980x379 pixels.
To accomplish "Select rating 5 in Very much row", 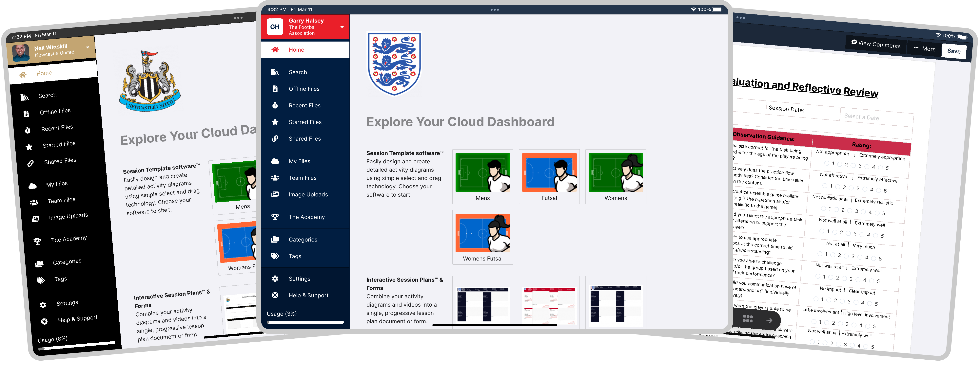I will (x=874, y=258).
